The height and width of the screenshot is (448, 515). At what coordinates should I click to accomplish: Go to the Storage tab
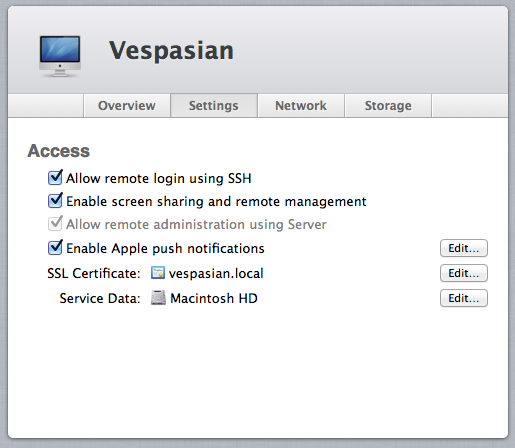pos(388,106)
